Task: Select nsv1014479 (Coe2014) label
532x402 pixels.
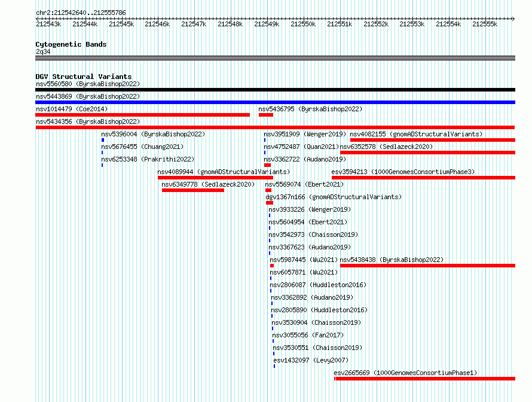Action: pyautogui.click(x=72, y=109)
